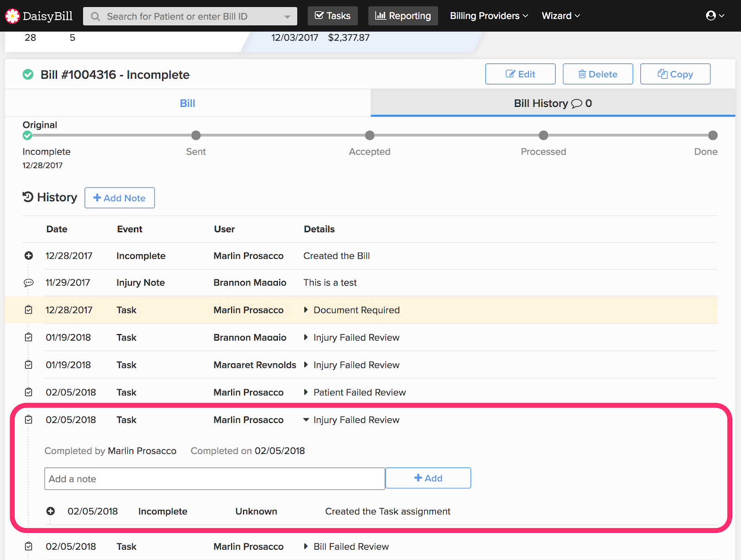Click the plus icon beside Created the Task assignment

50,511
